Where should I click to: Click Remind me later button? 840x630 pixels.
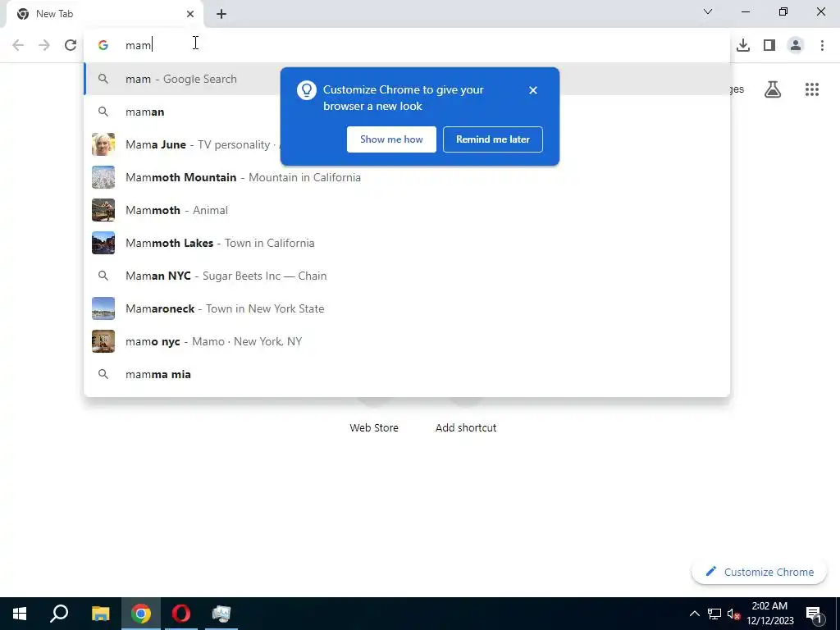pyautogui.click(x=493, y=139)
